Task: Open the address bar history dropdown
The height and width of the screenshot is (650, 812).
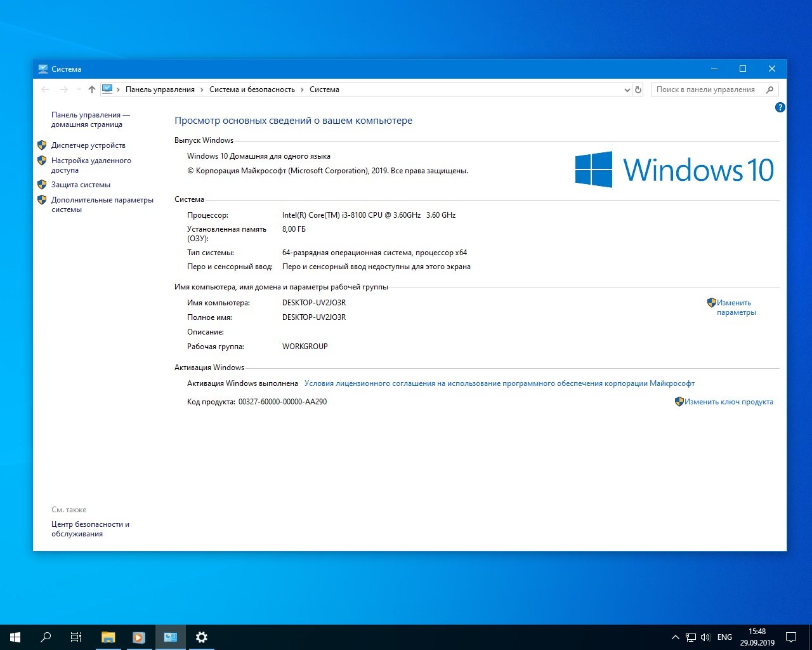Action: pyautogui.click(x=627, y=90)
